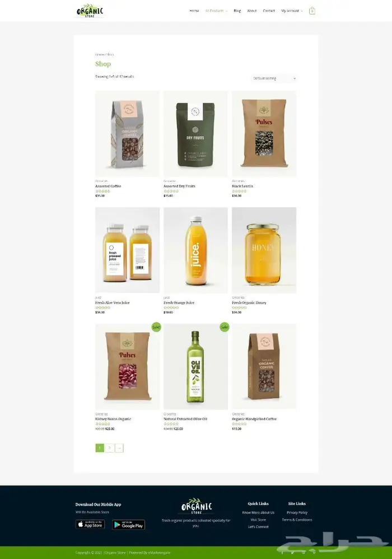
Task: Expand the All Products menu
Action: tap(216, 11)
